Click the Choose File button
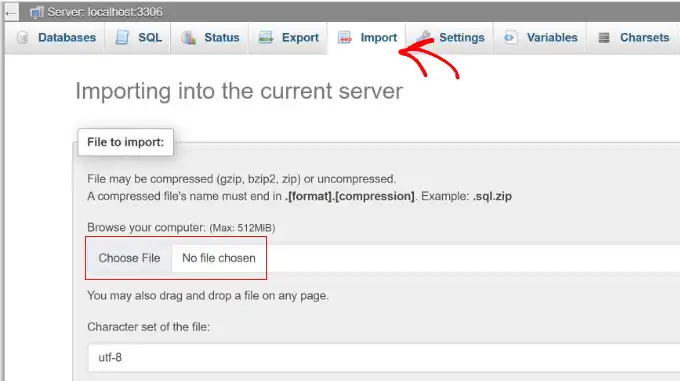This screenshot has width=680, height=381. (x=129, y=258)
